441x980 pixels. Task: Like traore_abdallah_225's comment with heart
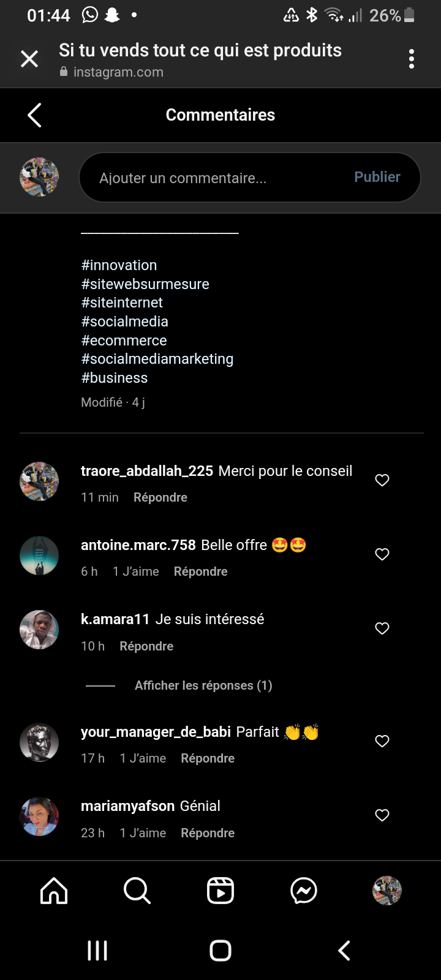(x=382, y=480)
